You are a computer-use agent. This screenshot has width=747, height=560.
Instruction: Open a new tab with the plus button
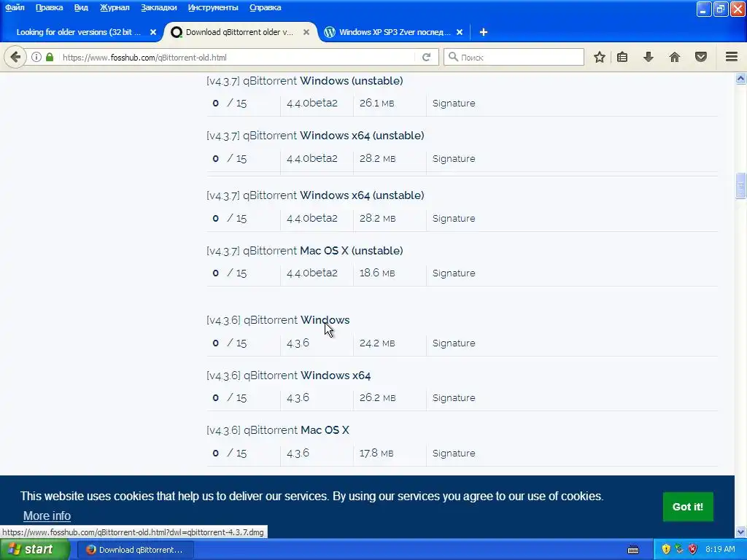click(x=483, y=32)
